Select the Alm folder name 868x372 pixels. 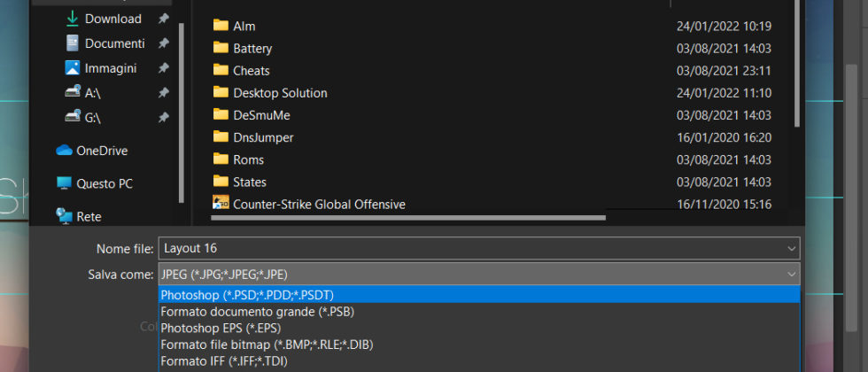[244, 26]
